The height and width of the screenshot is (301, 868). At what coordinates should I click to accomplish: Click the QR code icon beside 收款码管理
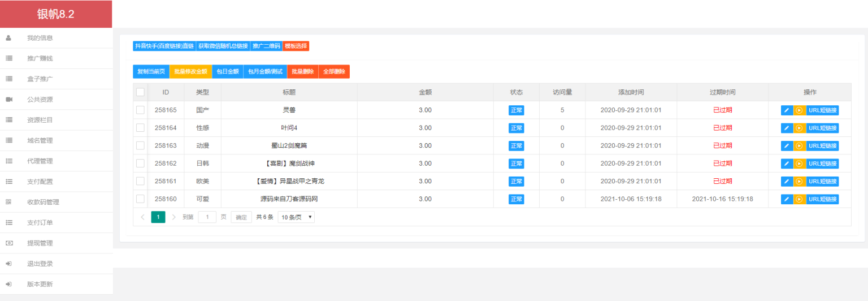[8, 202]
